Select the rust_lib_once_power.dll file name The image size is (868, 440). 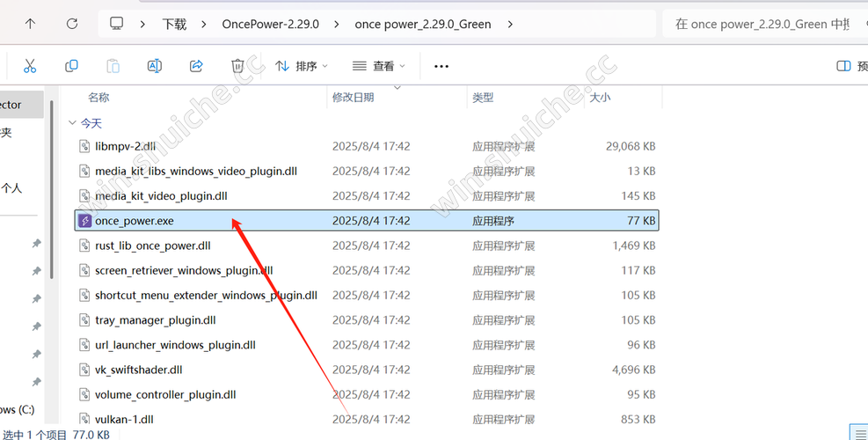[153, 246]
